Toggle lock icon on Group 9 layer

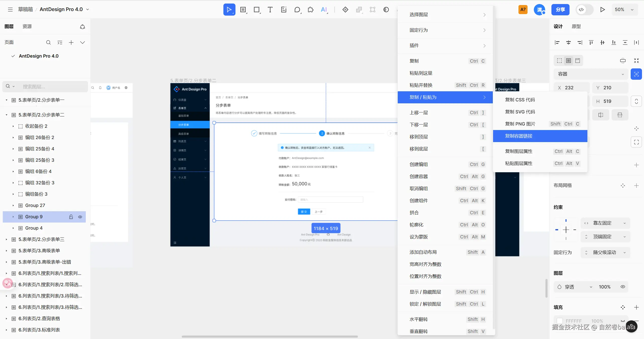pyautogui.click(x=71, y=217)
